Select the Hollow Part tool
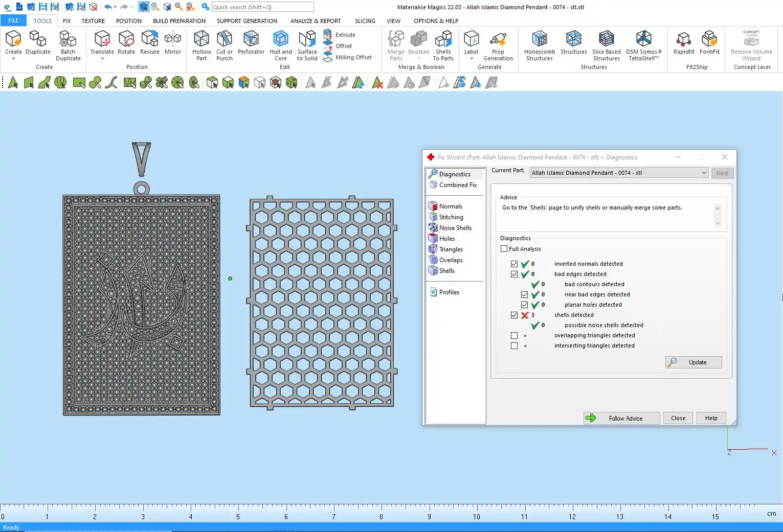Viewport: 783px width, 532px height. 202,45
